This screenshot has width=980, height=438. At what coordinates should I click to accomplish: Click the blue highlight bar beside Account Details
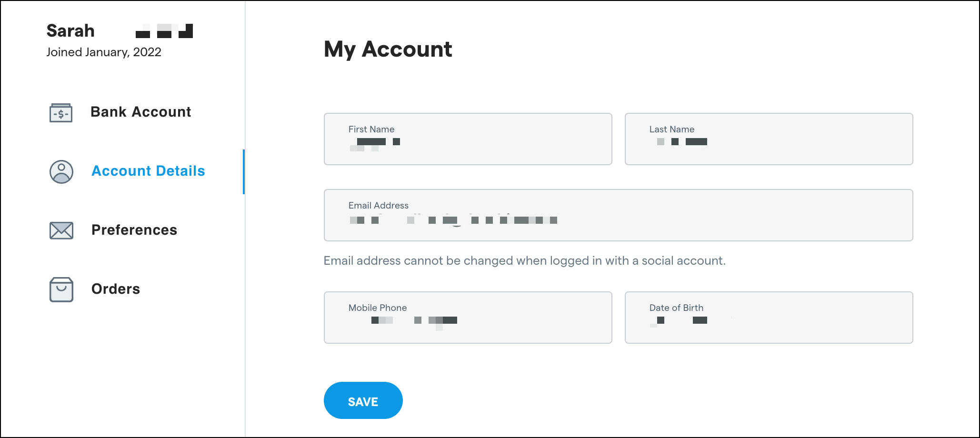tap(244, 171)
